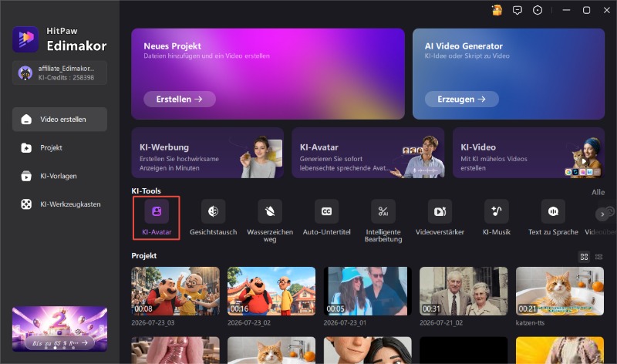Viewport: 617px width, 364px height.
Task: Open the feedback message icon
Action: click(x=518, y=10)
